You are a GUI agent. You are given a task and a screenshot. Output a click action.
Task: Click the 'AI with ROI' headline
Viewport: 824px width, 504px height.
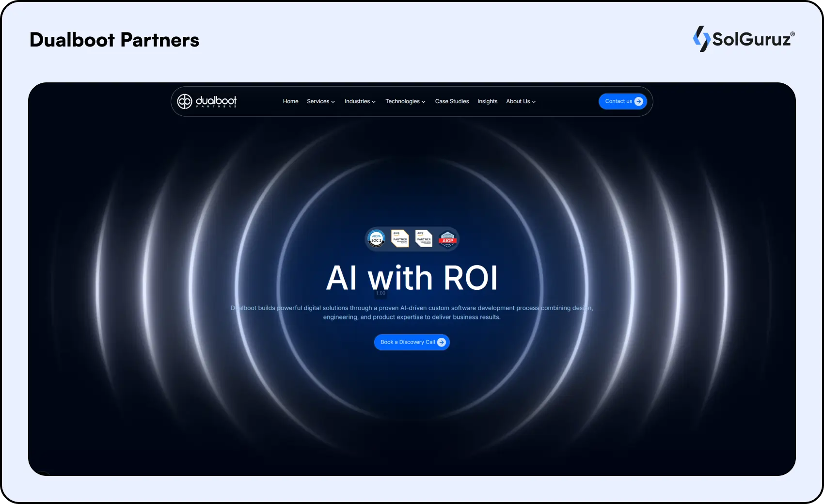412,278
